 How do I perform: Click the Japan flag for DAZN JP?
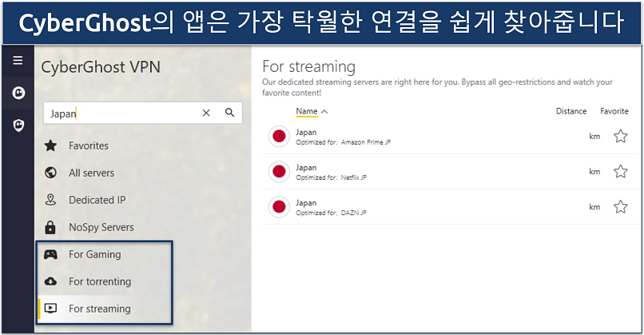[x=279, y=207]
